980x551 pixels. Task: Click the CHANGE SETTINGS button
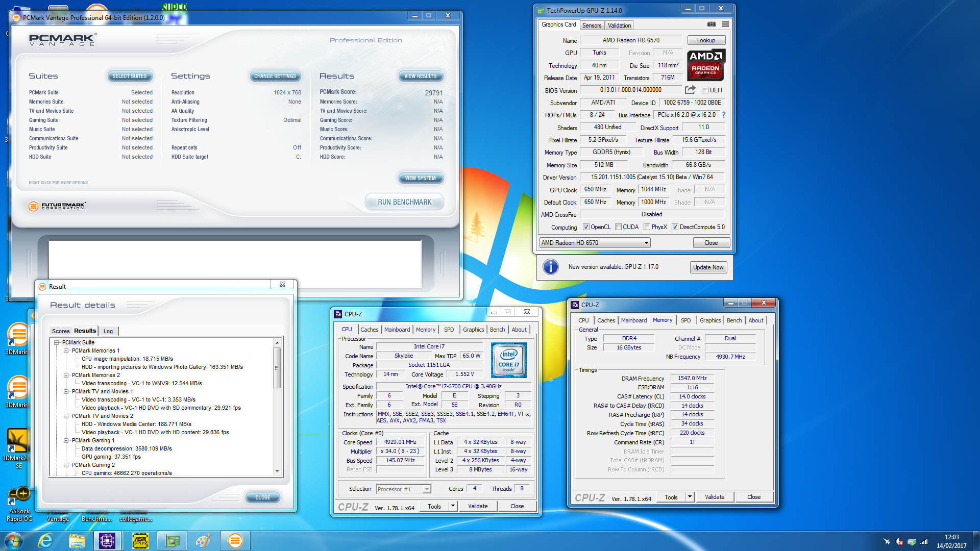(x=275, y=76)
